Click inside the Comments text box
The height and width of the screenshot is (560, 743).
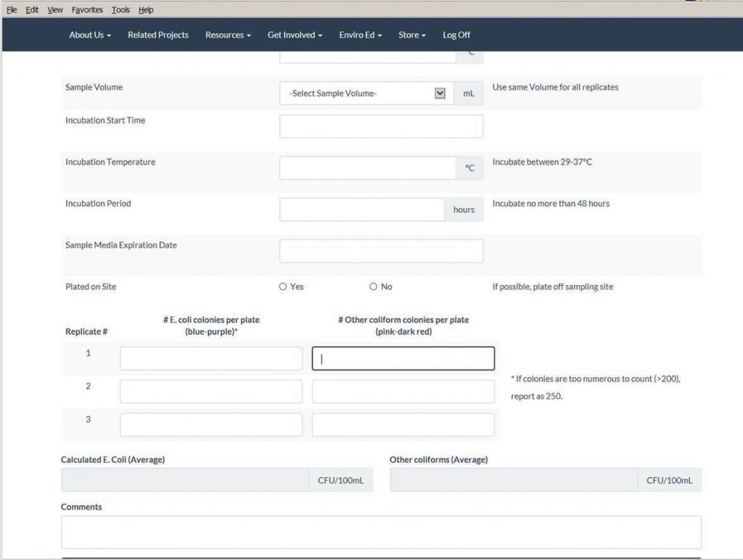coord(381,532)
